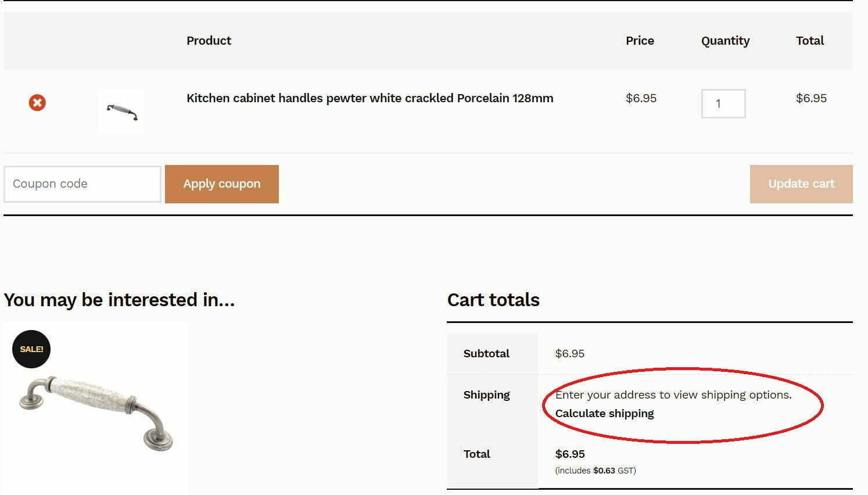Click the Subtotal row label
Screen dimensions: 868x495
(x=486, y=354)
